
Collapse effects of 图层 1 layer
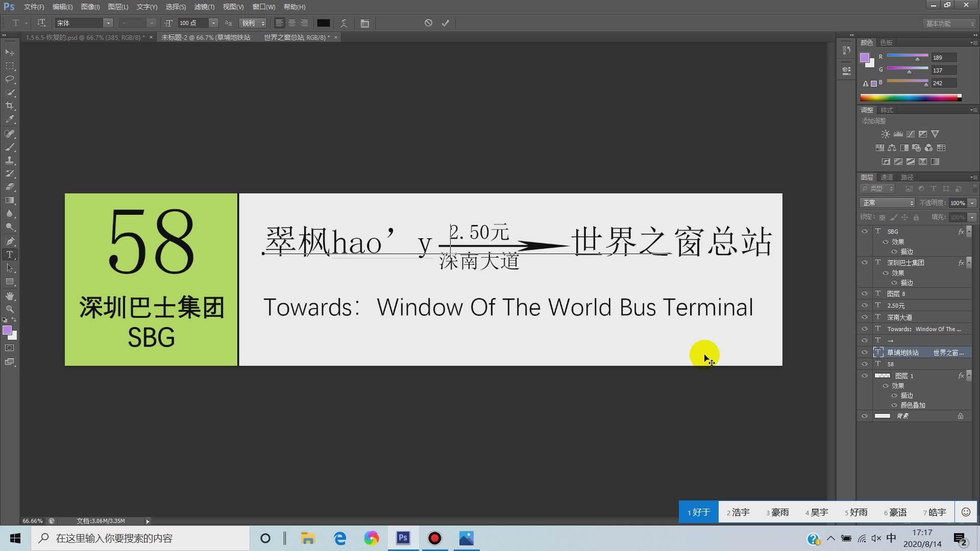coord(969,376)
